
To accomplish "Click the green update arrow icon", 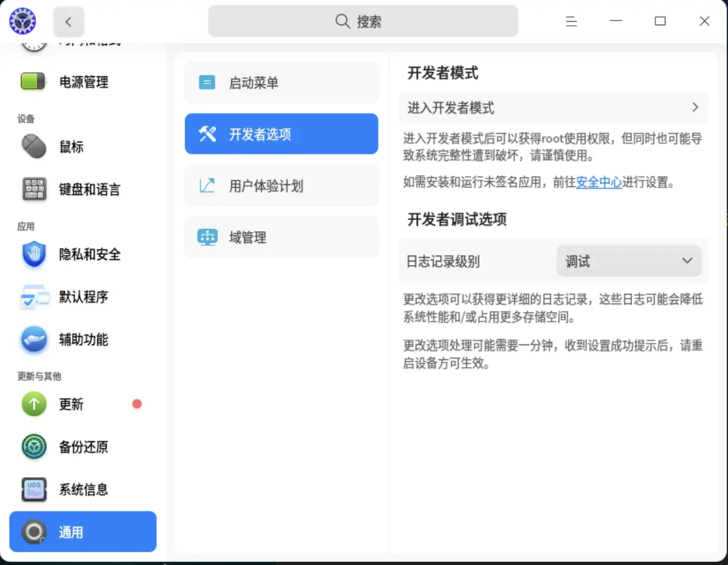I will (34, 404).
